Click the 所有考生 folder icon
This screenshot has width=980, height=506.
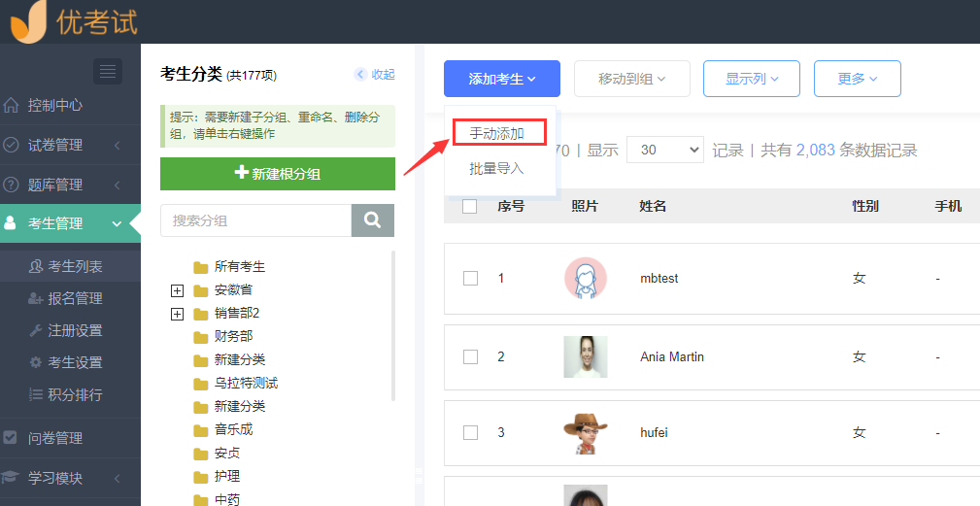tap(201, 267)
